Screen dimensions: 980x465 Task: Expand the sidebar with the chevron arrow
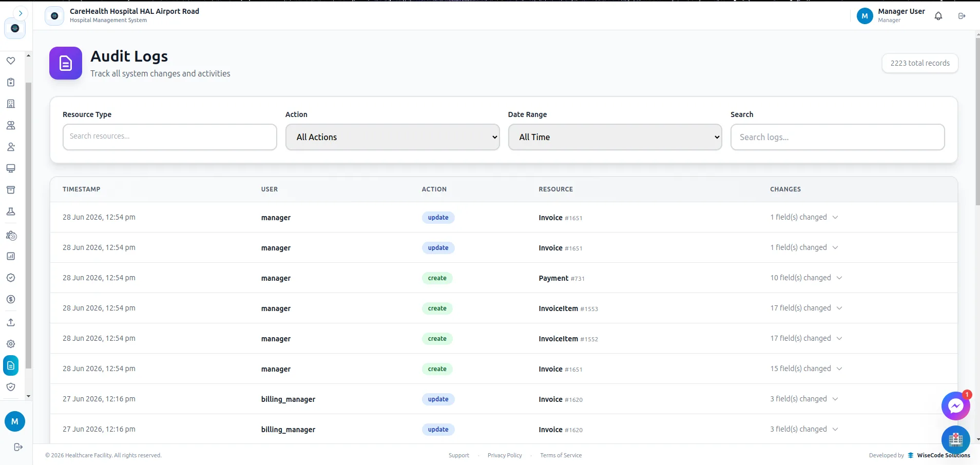coord(21,13)
